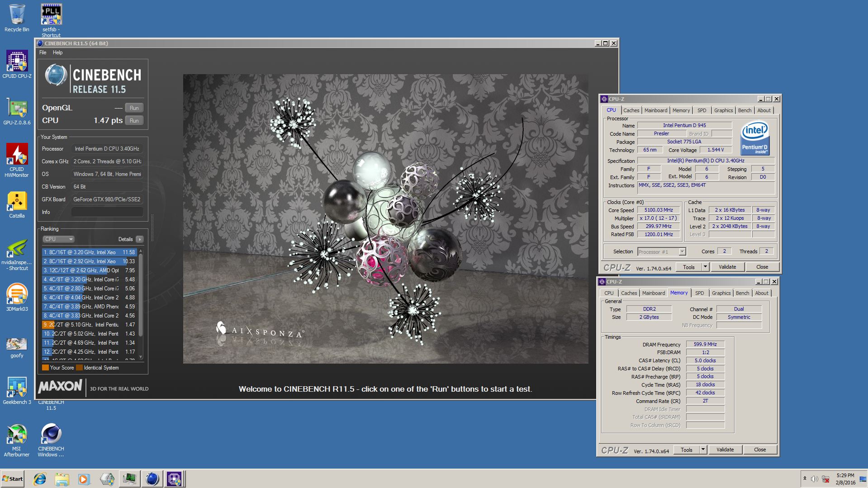Image resolution: width=868 pixels, height=488 pixels.
Task: Launch CPUID HWMonitor from the desktop
Action: (17, 160)
